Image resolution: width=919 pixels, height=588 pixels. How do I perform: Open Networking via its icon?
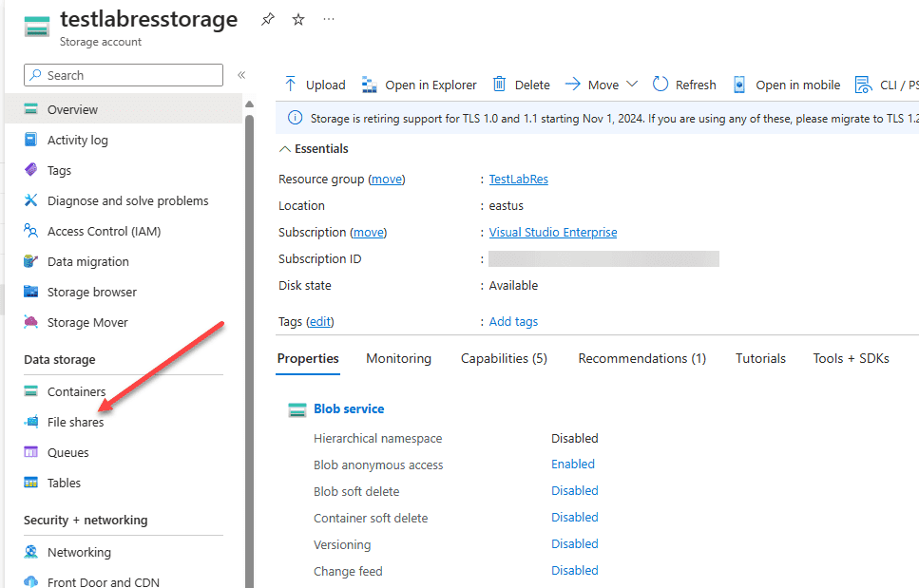tap(31, 552)
